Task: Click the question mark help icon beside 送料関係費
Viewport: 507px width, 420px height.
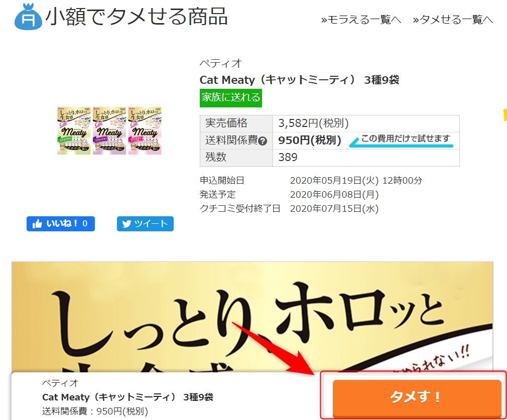Action: (263, 141)
